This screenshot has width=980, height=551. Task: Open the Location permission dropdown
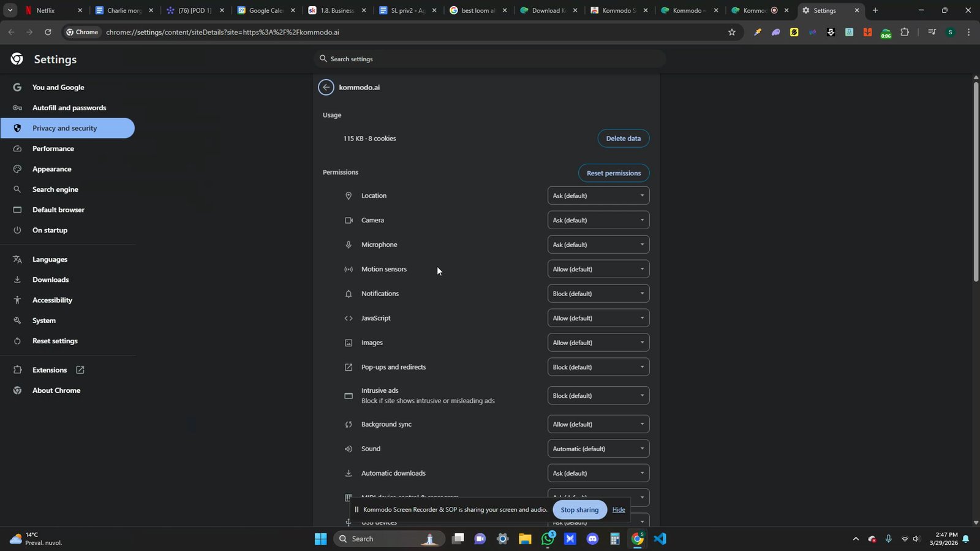click(x=598, y=196)
